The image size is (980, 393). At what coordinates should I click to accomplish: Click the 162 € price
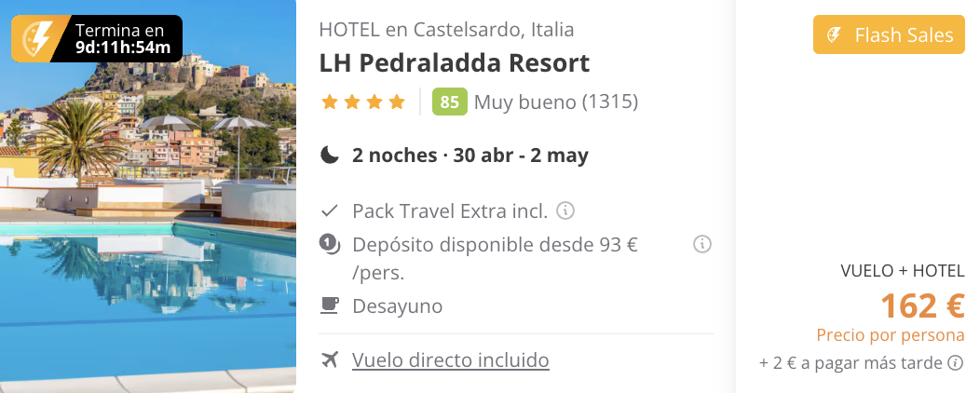(x=922, y=305)
